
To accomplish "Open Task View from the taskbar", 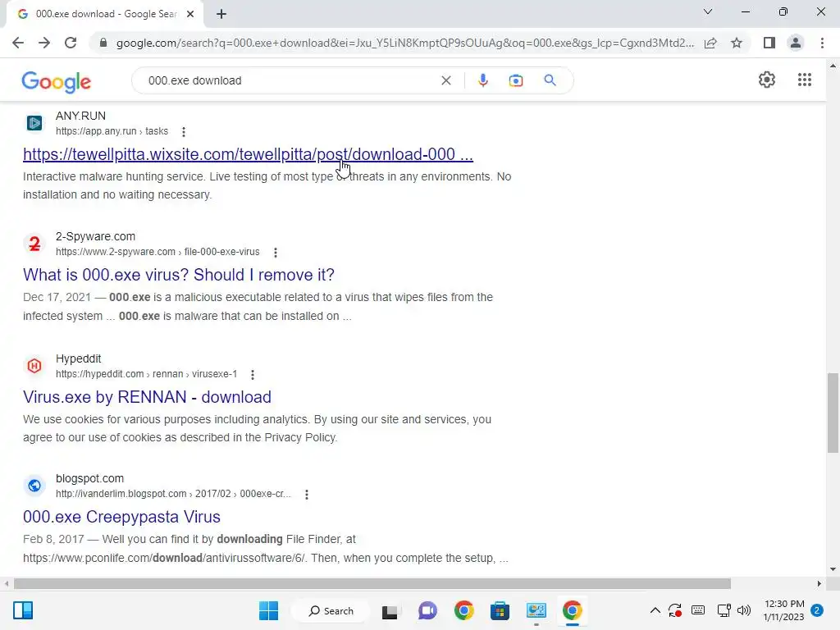I will point(390,610).
